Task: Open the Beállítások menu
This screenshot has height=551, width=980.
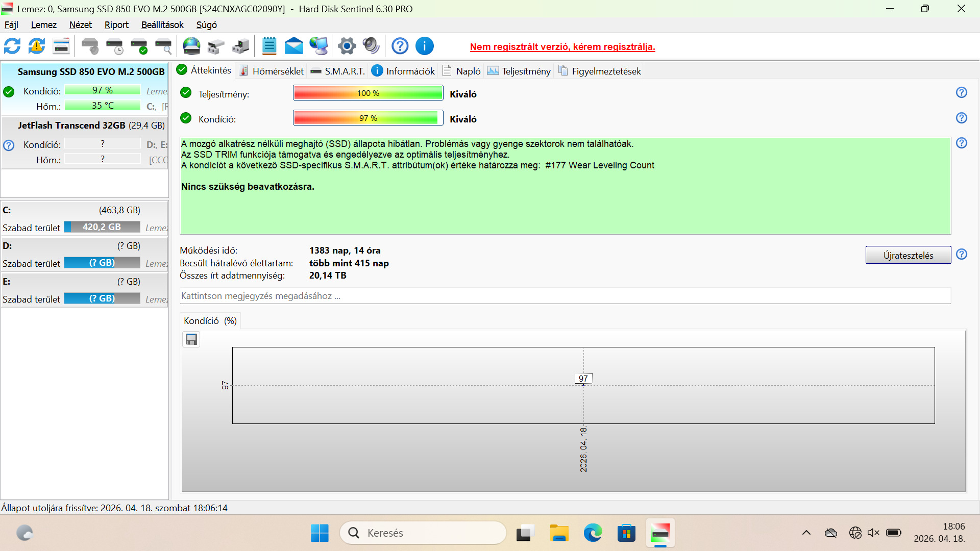Action: click(162, 25)
